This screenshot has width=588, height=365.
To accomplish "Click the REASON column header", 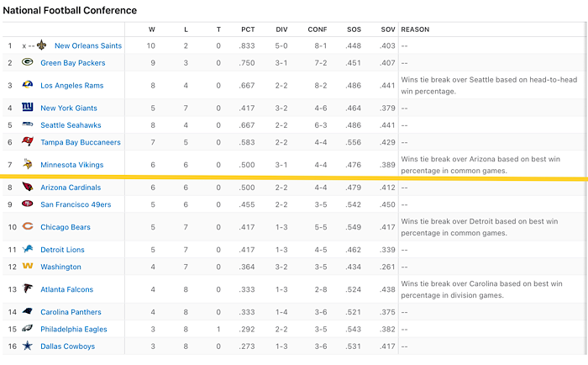I will coord(415,29).
